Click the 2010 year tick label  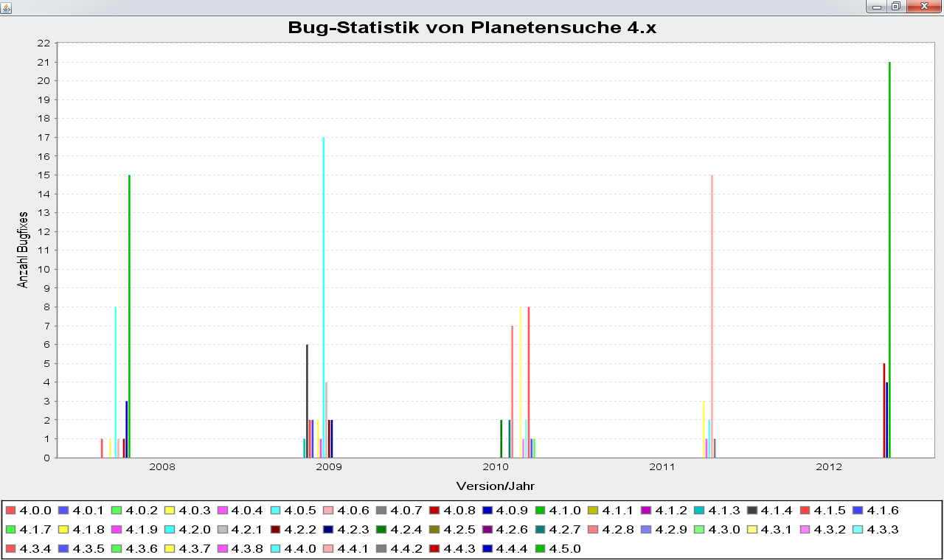(x=495, y=467)
